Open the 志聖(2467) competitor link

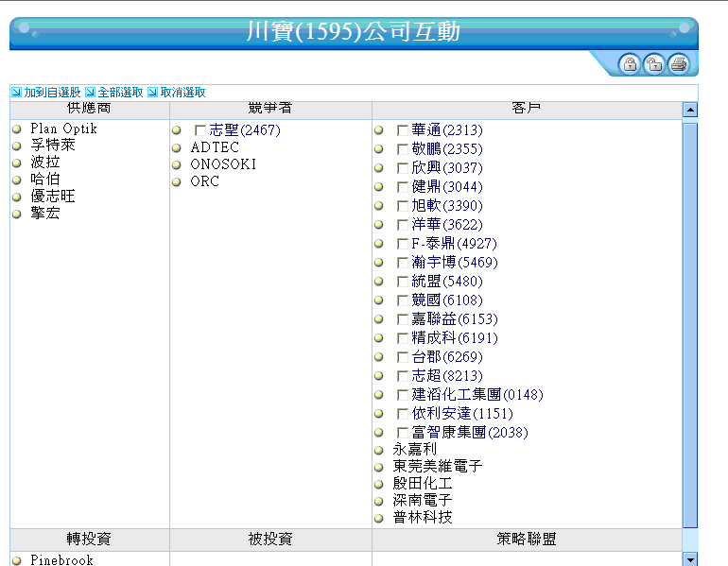245,129
